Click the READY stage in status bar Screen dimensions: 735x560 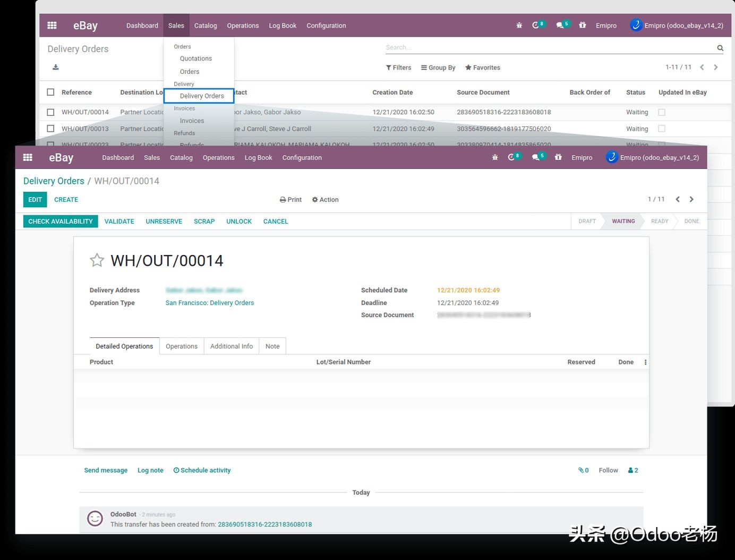click(660, 222)
